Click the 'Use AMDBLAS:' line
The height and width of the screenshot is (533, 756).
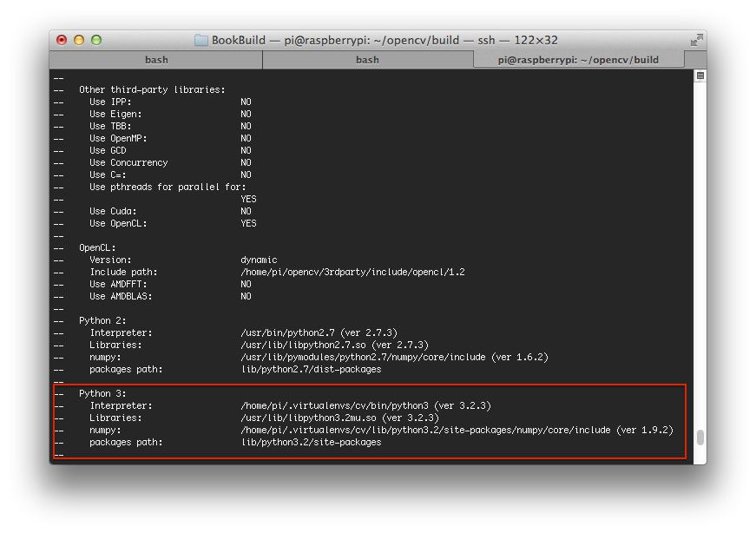(x=170, y=296)
